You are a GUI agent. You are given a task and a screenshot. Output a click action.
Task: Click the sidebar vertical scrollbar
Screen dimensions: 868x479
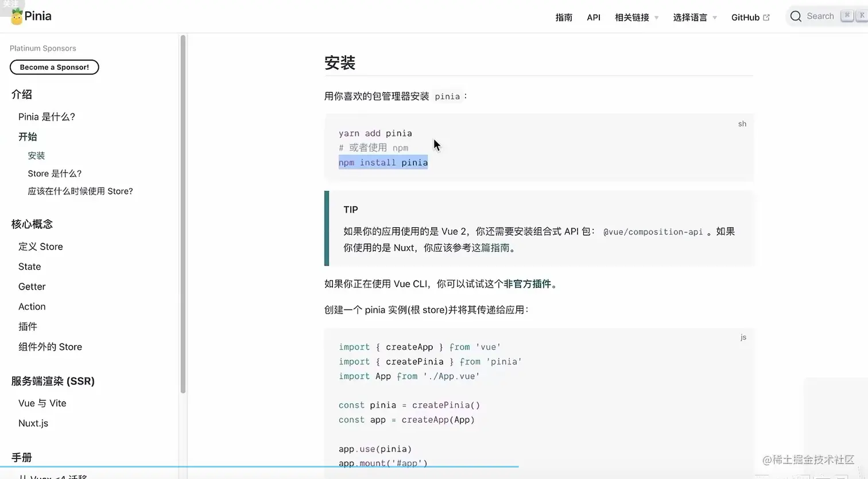point(183,214)
